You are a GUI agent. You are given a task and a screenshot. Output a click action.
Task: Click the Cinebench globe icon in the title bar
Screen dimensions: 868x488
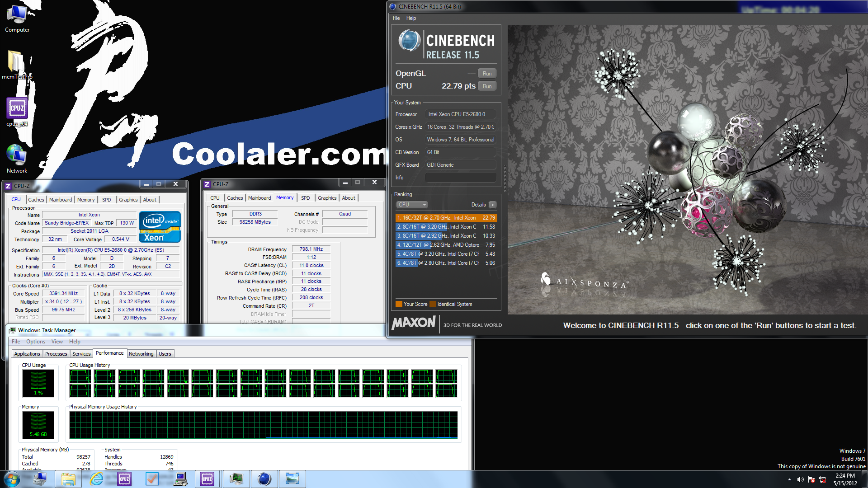coord(392,6)
